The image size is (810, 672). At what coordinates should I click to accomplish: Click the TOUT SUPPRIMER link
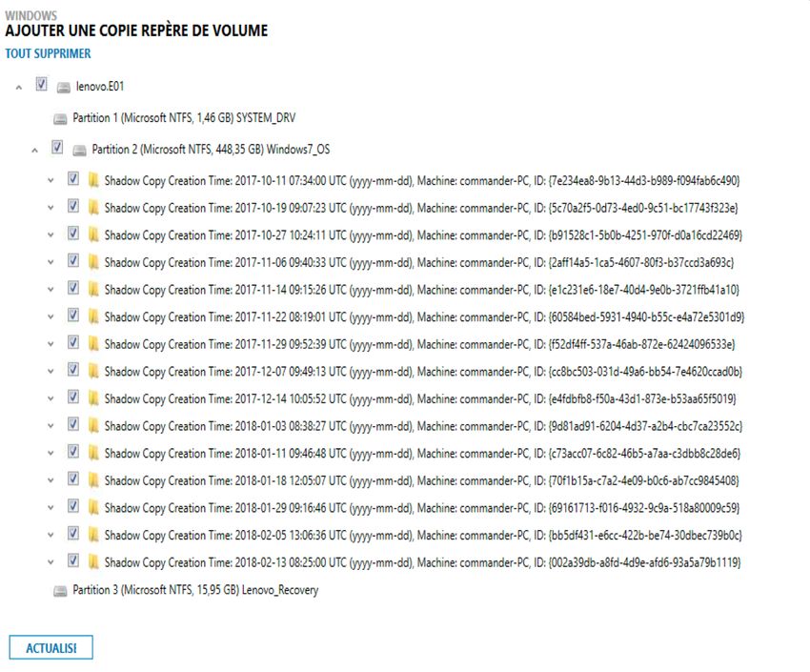pos(48,53)
